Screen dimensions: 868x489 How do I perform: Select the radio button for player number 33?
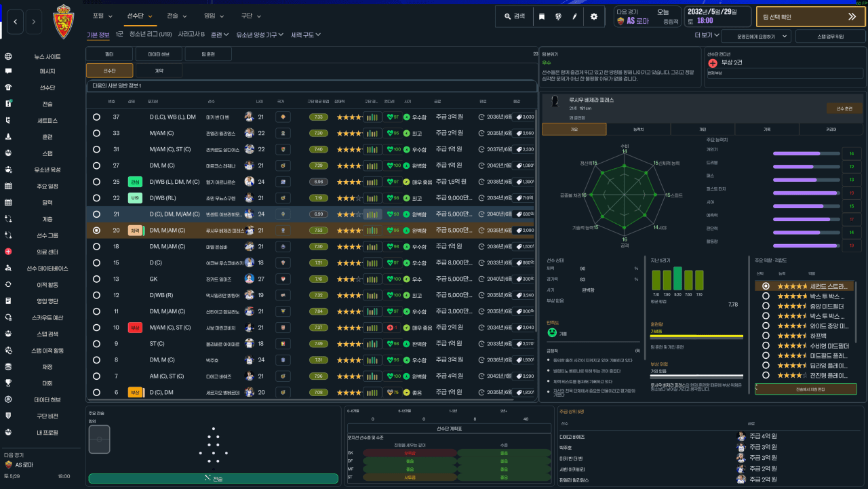(96, 133)
